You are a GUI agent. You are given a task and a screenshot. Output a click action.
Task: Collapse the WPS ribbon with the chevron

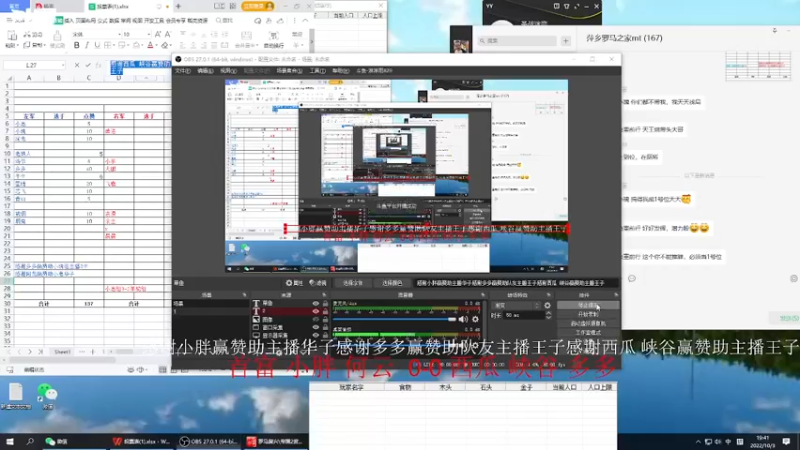click(x=305, y=20)
